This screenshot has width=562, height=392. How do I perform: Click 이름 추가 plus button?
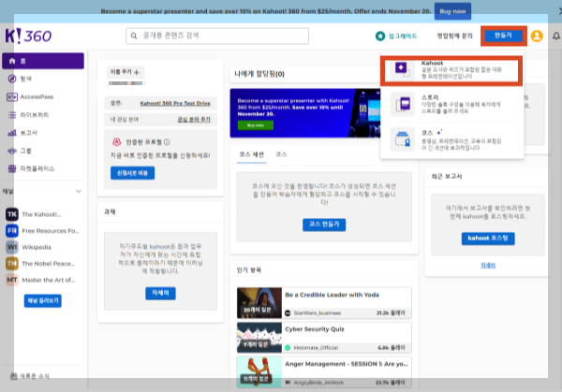[x=126, y=72]
